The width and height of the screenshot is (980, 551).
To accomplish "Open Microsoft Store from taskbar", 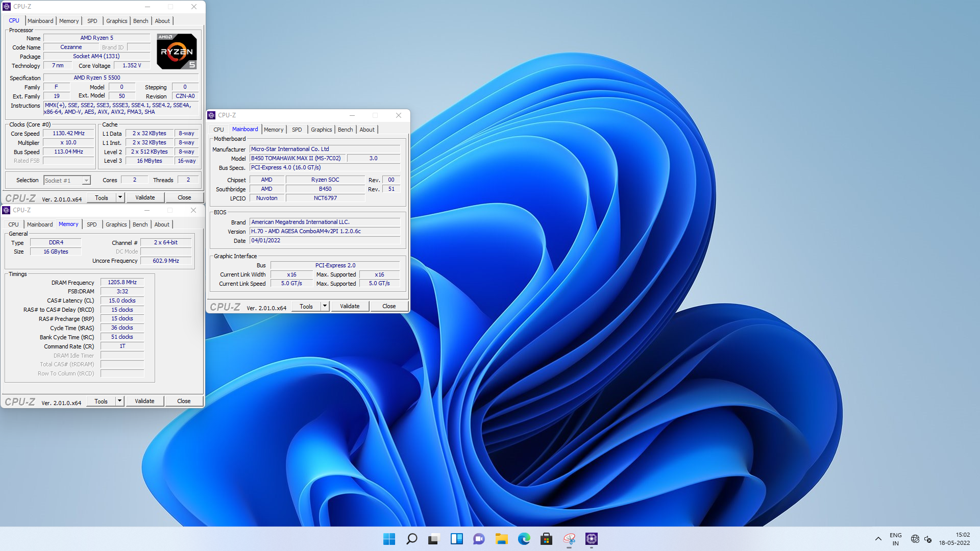I will pyautogui.click(x=546, y=539).
